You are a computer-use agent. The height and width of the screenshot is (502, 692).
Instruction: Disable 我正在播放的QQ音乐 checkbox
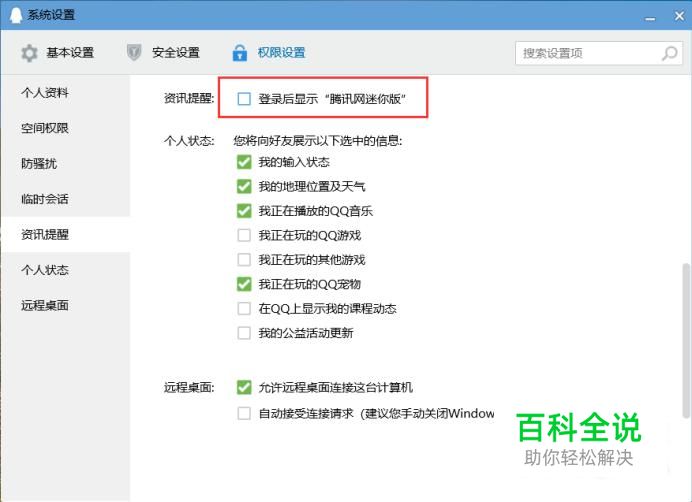[x=244, y=211]
